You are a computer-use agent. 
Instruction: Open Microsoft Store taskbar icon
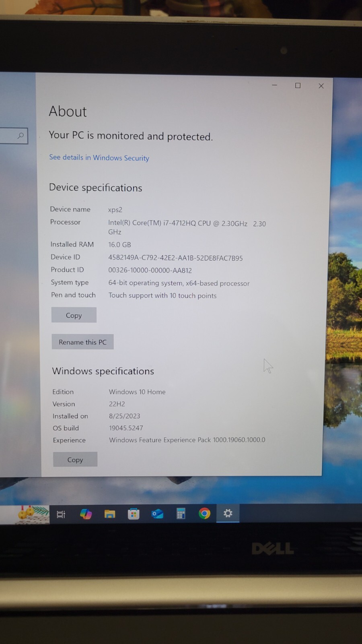pos(134,514)
